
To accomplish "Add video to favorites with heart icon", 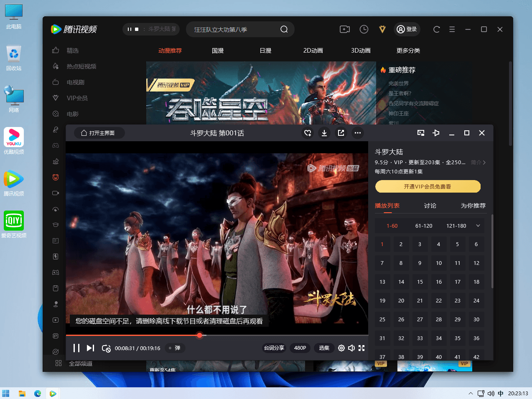I will point(308,133).
